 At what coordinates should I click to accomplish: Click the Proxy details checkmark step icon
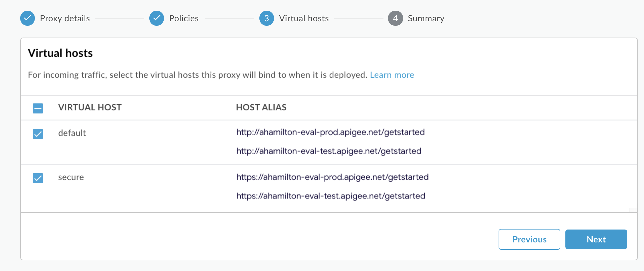pyautogui.click(x=28, y=18)
